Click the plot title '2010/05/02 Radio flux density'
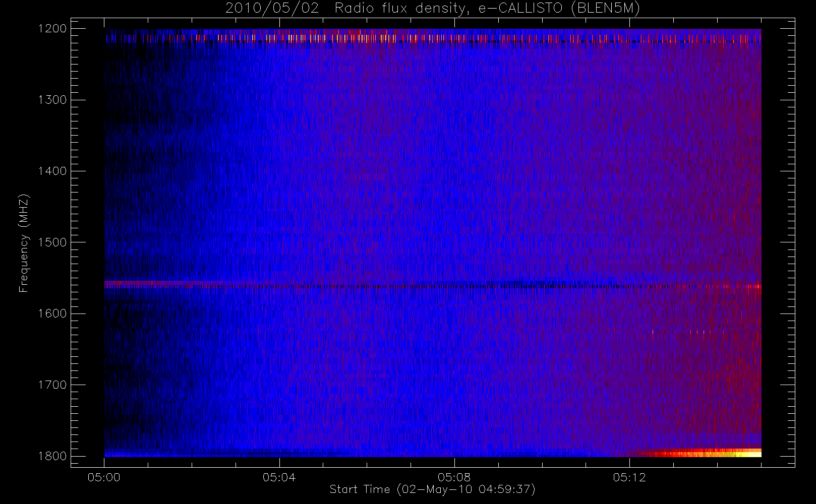The width and height of the screenshot is (816, 504). tap(433, 9)
